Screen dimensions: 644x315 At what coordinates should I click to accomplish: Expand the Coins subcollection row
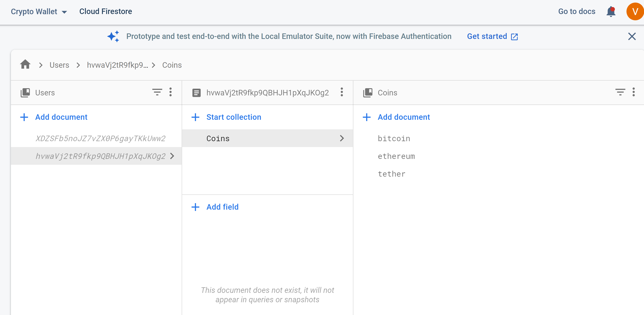[267, 138]
